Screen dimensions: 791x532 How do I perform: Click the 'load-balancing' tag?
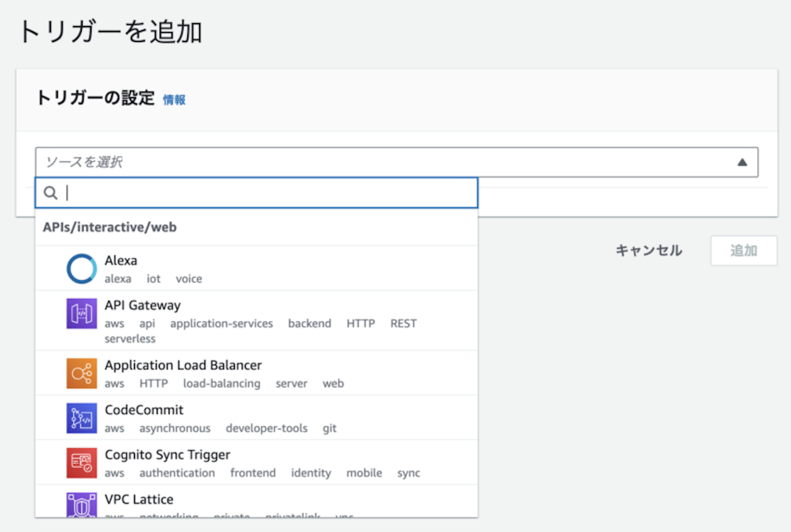click(x=222, y=383)
